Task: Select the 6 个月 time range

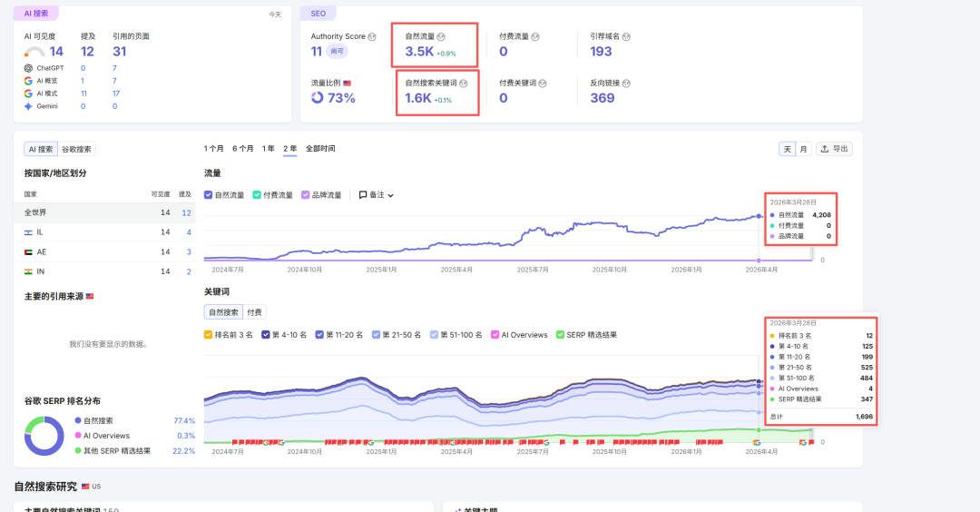Action: pos(243,149)
